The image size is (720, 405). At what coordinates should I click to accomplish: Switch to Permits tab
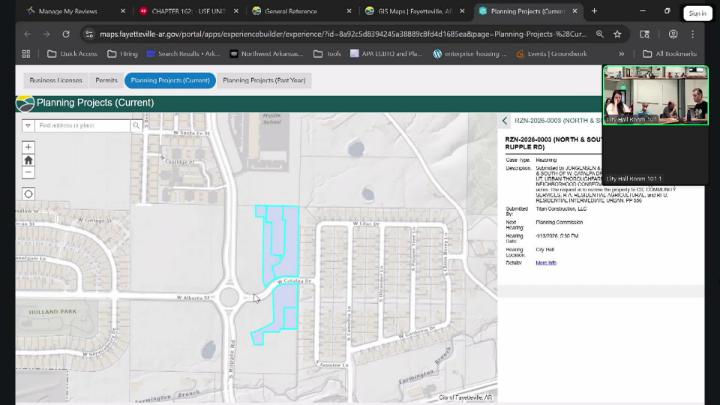[x=107, y=80]
